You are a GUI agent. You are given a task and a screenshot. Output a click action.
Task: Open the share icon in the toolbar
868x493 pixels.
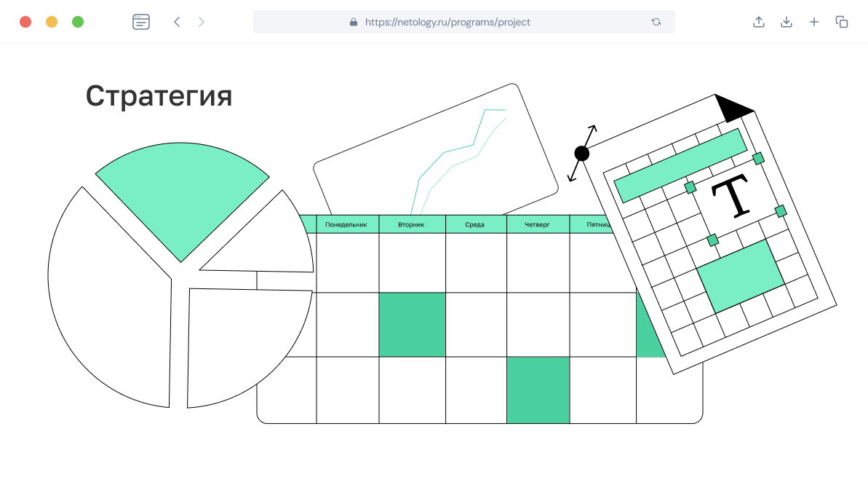coord(759,22)
